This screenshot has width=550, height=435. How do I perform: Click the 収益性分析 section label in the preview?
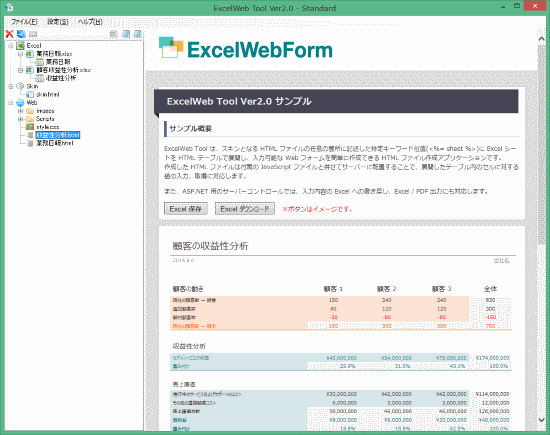pos(189,346)
